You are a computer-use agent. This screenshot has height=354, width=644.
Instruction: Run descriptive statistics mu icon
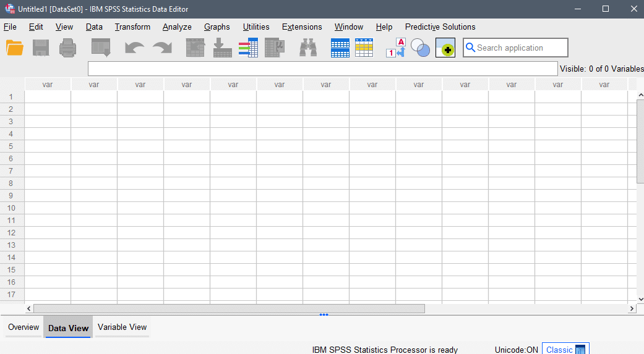tap(275, 48)
